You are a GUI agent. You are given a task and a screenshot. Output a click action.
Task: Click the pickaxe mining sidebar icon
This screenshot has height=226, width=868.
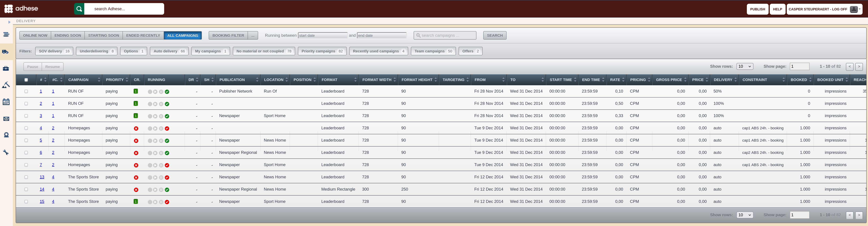[x=6, y=85]
